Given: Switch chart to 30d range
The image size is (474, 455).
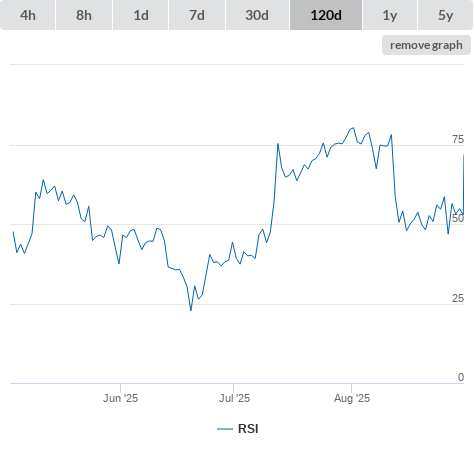Looking at the screenshot, I should pos(257,15).
